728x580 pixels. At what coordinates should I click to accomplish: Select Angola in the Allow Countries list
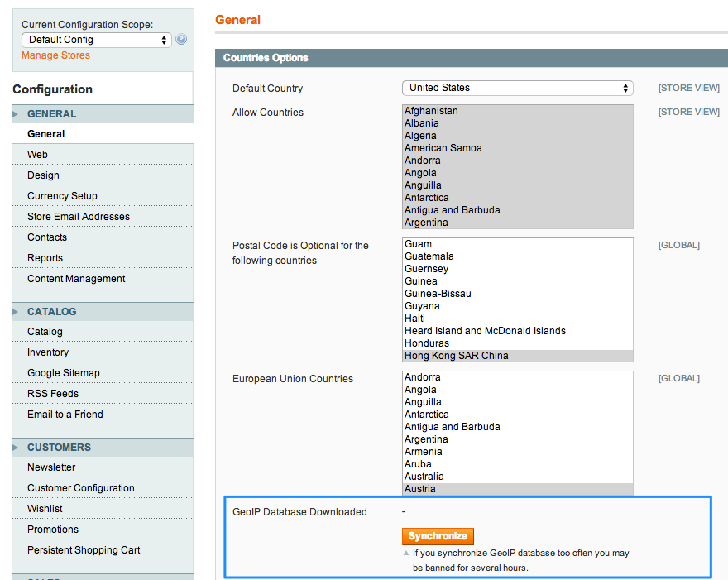click(x=517, y=173)
